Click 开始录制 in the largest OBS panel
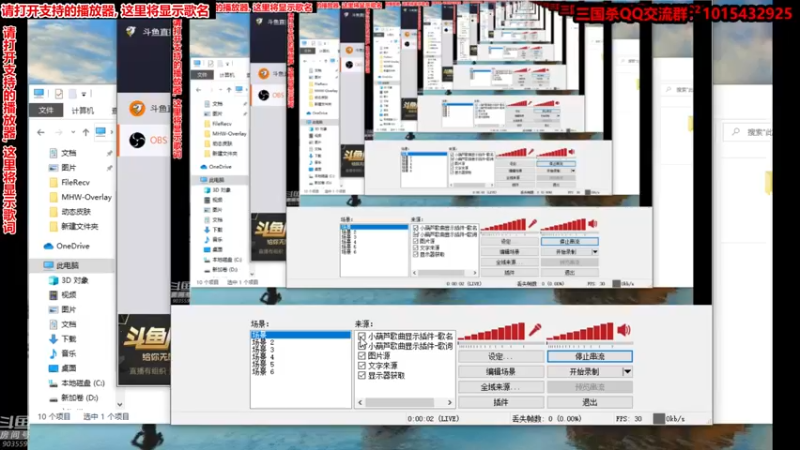 coord(585,372)
